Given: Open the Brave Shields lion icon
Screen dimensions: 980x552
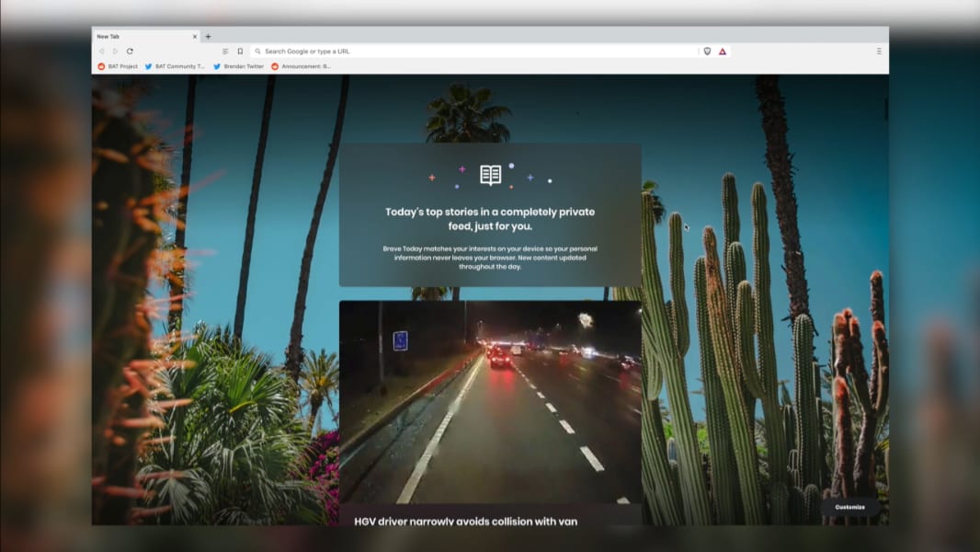Looking at the screenshot, I should pyautogui.click(x=707, y=52).
